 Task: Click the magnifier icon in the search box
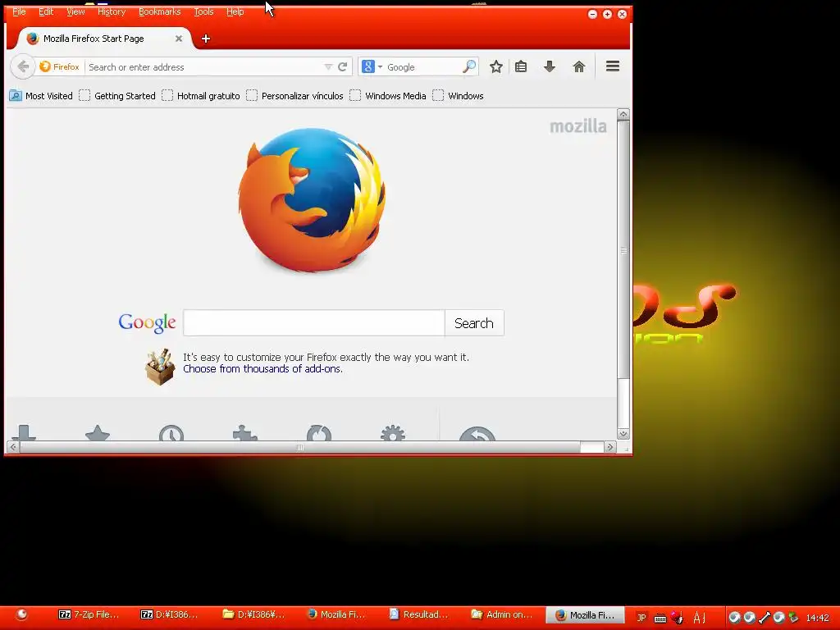469,66
